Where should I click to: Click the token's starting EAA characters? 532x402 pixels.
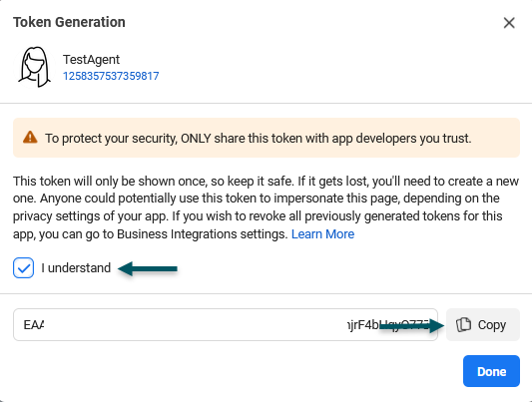34,325
